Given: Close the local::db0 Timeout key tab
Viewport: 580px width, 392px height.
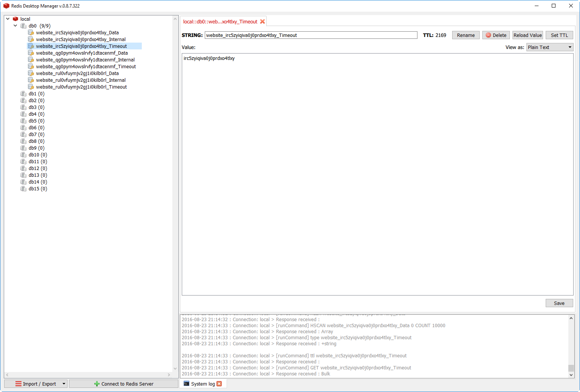Looking at the screenshot, I should [x=262, y=21].
